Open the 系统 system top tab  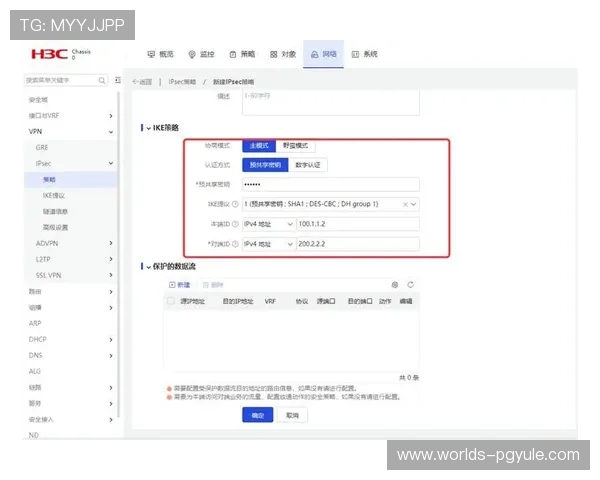pyautogui.click(x=364, y=54)
